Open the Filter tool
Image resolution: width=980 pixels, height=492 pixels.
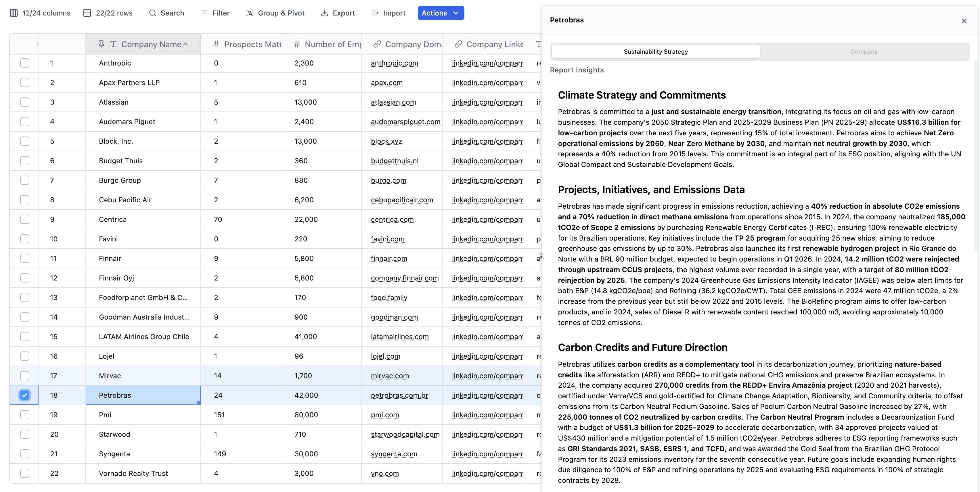tap(215, 13)
